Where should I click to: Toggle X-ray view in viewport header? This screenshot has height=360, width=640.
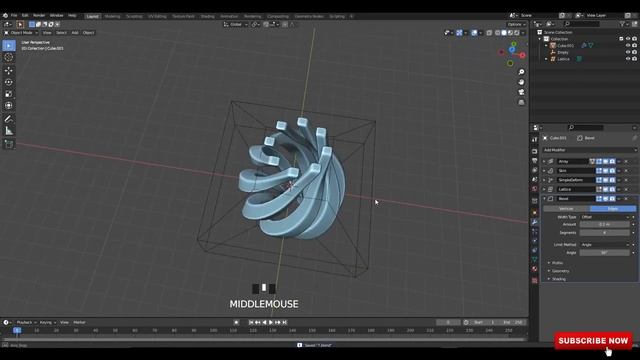coord(489,33)
